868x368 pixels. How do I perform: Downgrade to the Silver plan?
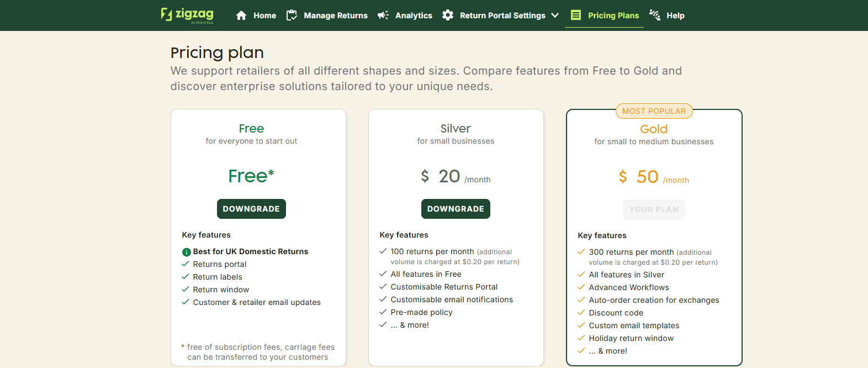click(x=456, y=209)
